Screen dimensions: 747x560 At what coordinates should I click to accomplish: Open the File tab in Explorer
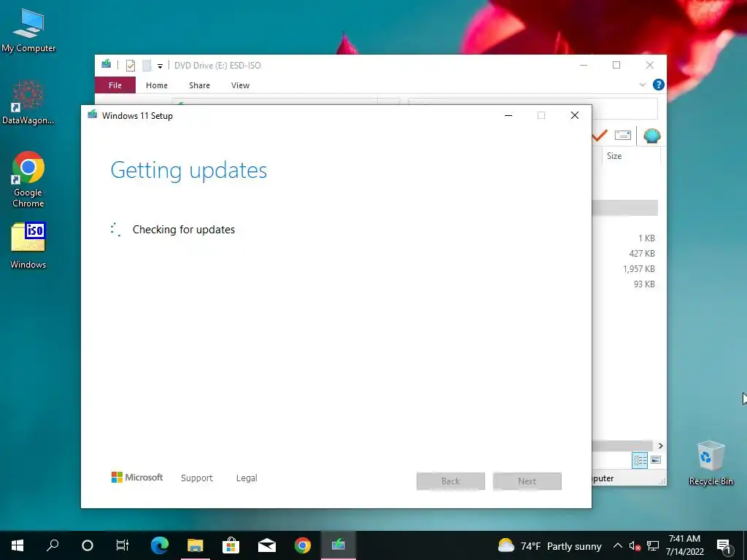click(x=115, y=85)
